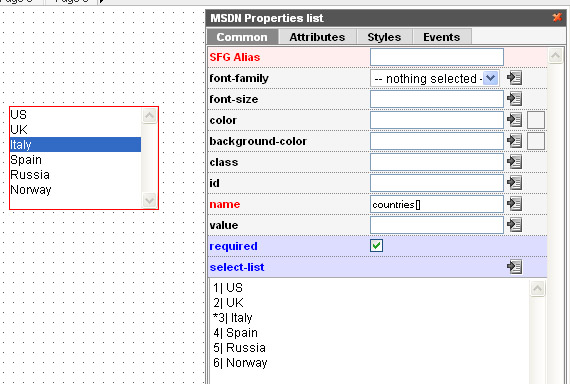Image resolution: width=570 pixels, height=384 pixels.
Task: Click the list box scroll down arrow
Action: coord(149,200)
